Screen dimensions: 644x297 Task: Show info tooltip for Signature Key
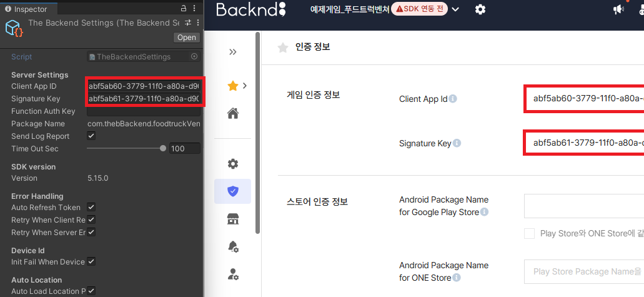point(457,143)
